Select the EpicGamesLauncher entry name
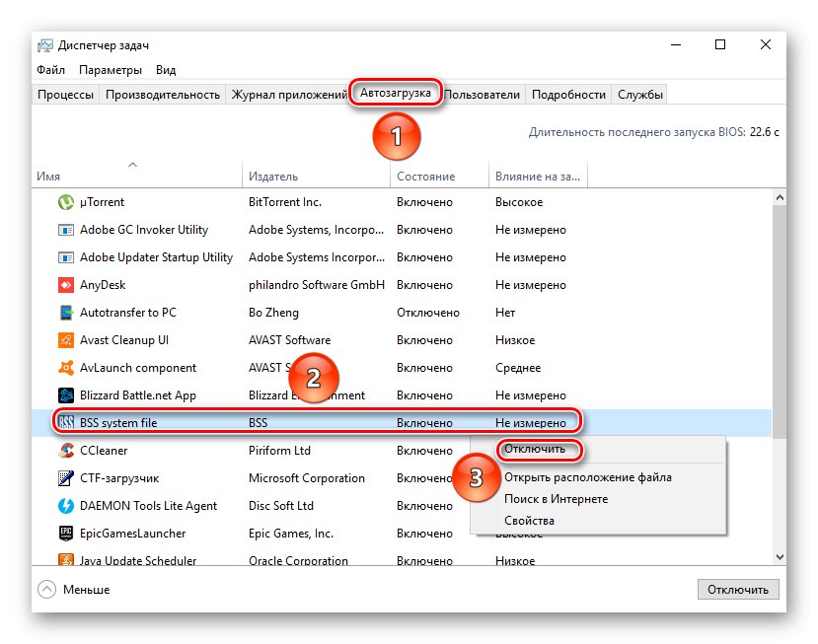This screenshot has height=644, width=818. coord(132,533)
